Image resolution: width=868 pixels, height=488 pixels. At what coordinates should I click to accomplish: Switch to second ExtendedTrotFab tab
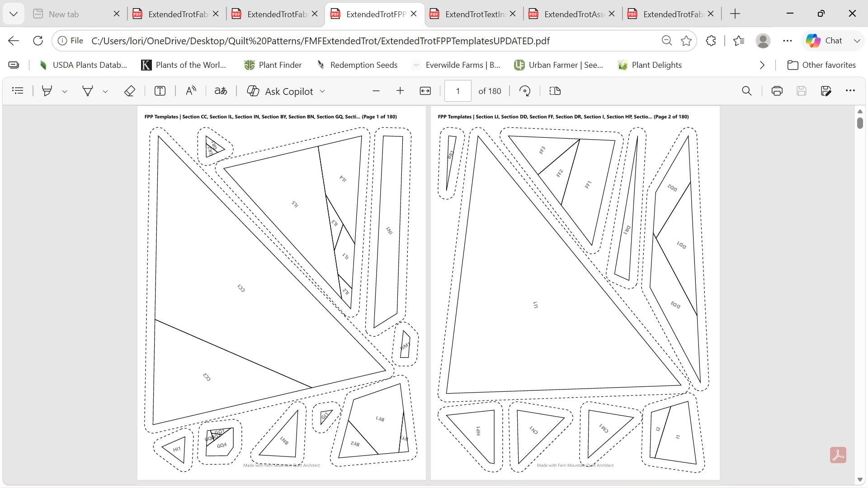click(x=270, y=14)
